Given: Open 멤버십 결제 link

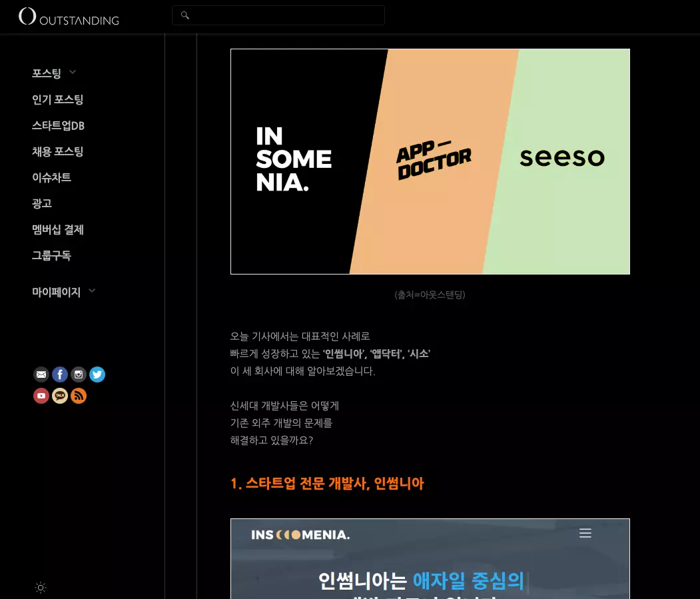Looking at the screenshot, I should [57, 230].
